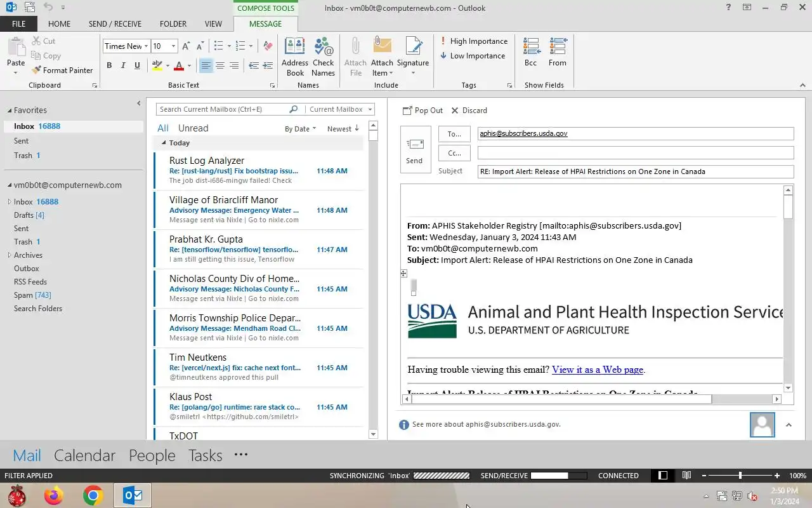Image resolution: width=812 pixels, height=508 pixels.
Task: Switch to Normal view in status bar
Action: point(663,476)
